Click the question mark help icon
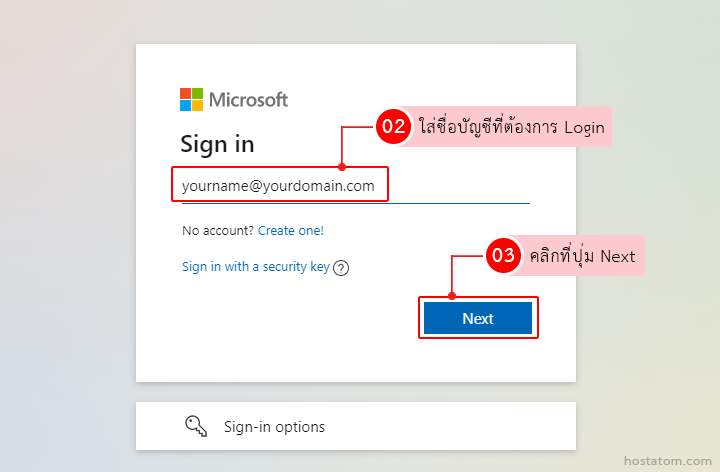Viewport: 720px width, 472px height. 341,268
